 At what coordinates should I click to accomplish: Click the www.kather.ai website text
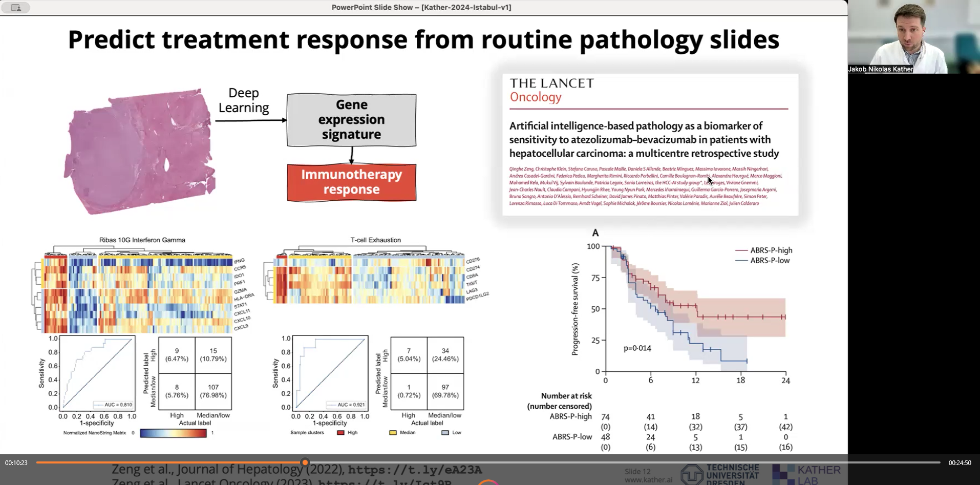[648, 480]
